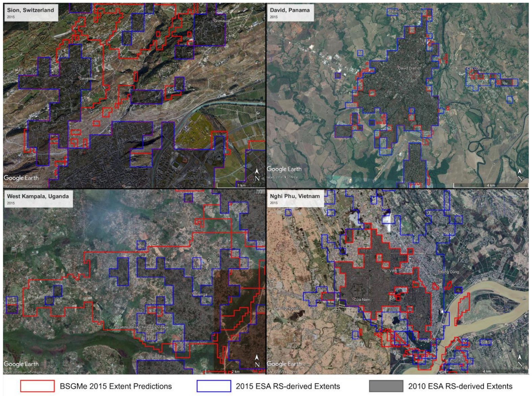Select the '2015 ESA RS-derived Extents' legend label
Screen dimensions: 532x396
[288, 386]
